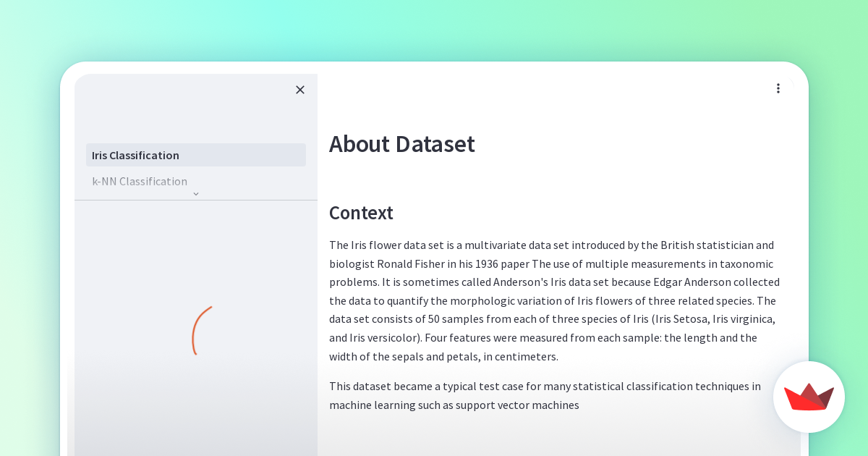Close the sidebar with the X icon
This screenshot has width=868, height=456.
pyautogui.click(x=300, y=90)
